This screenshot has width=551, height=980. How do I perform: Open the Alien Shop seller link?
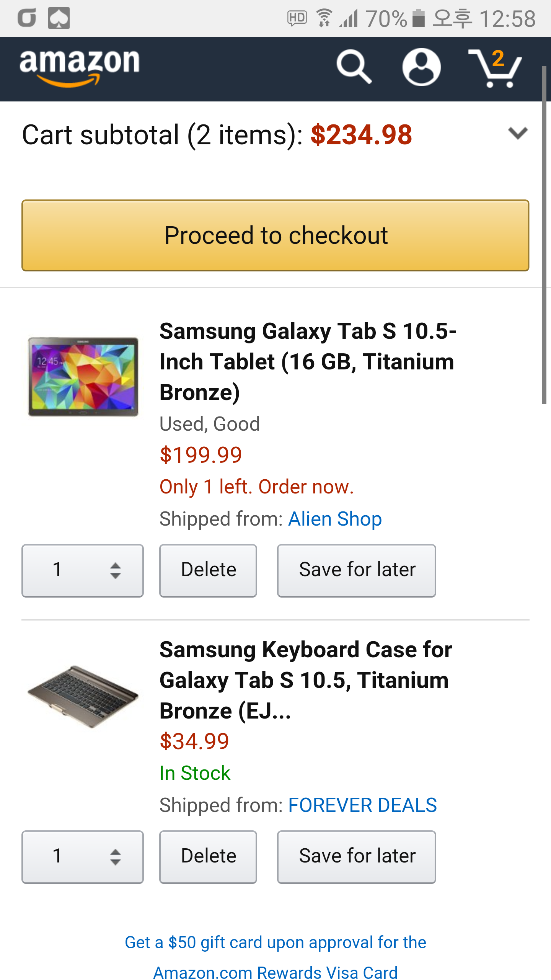[335, 519]
